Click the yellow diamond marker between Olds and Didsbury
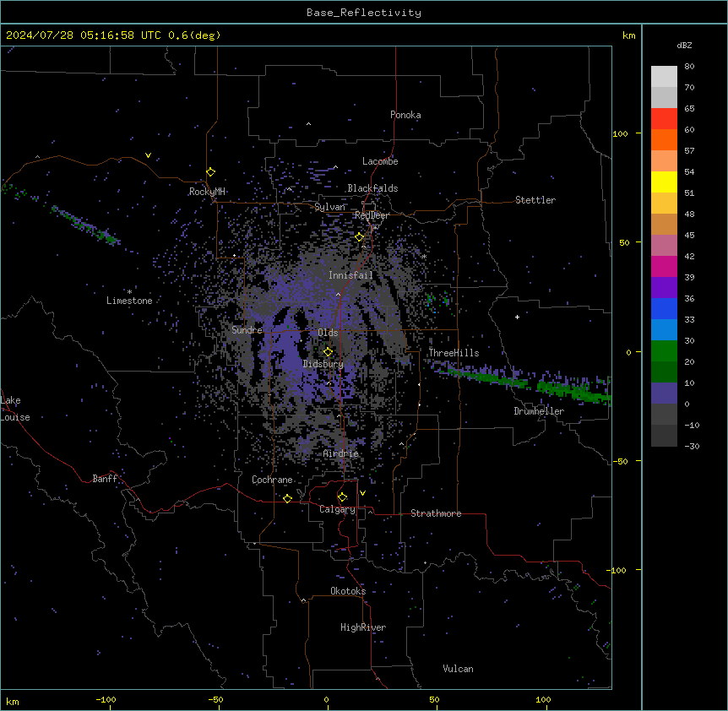 [328, 352]
